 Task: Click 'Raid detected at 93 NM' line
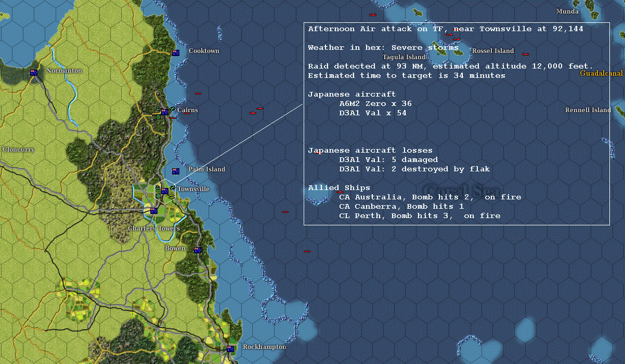point(450,66)
